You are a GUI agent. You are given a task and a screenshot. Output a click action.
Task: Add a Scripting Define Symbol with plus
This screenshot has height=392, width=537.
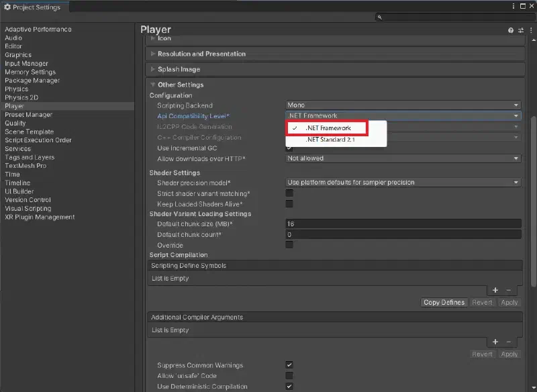tap(495, 291)
